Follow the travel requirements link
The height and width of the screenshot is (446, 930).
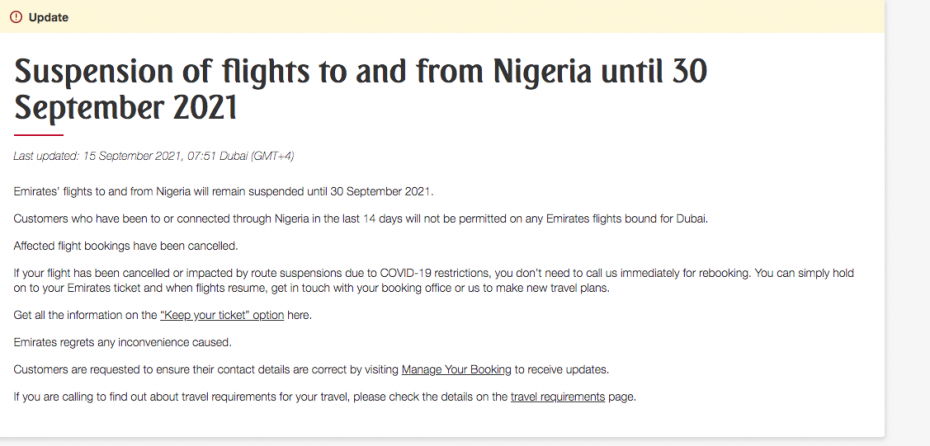coord(557,397)
